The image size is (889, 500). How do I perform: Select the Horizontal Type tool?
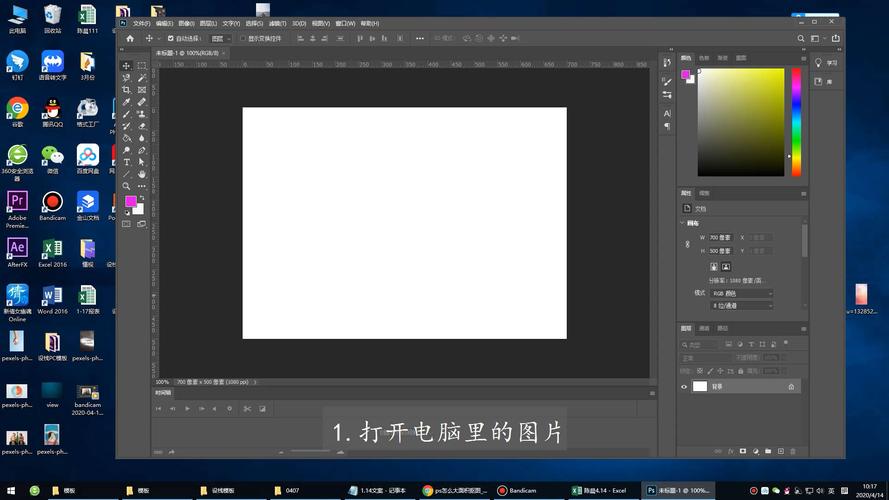point(126,162)
